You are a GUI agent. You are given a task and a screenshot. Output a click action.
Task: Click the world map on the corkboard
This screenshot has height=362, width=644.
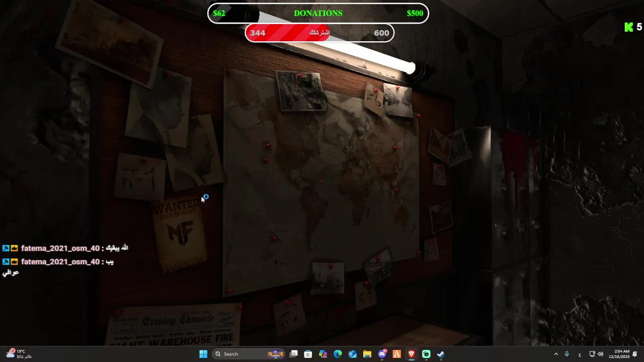pyautogui.click(x=321, y=184)
